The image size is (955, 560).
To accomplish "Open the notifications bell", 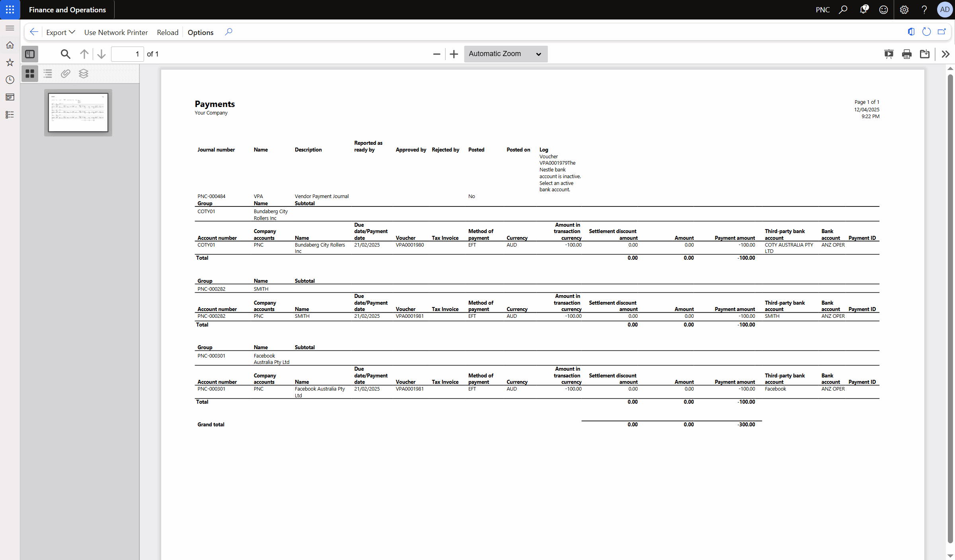I will pos(863,10).
